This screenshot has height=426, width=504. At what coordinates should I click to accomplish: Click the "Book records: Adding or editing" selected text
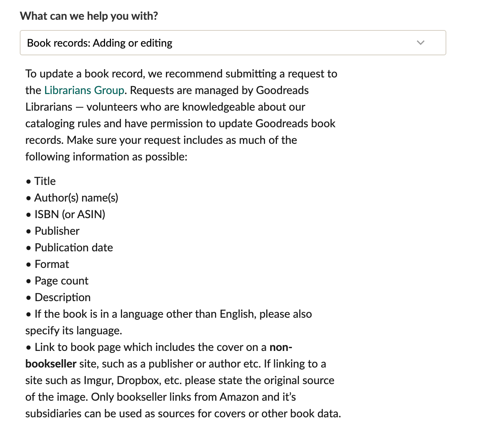pyautogui.click(x=100, y=43)
